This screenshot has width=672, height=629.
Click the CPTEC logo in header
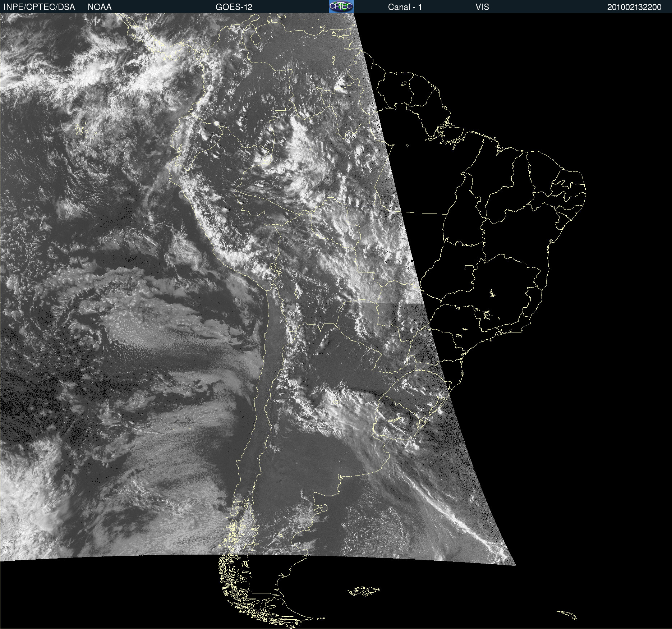coord(341,6)
